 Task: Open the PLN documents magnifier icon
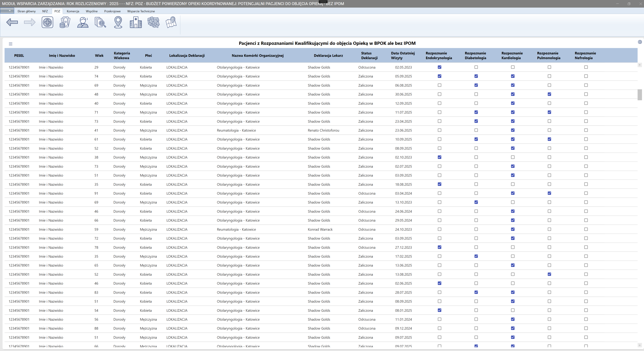100,22
